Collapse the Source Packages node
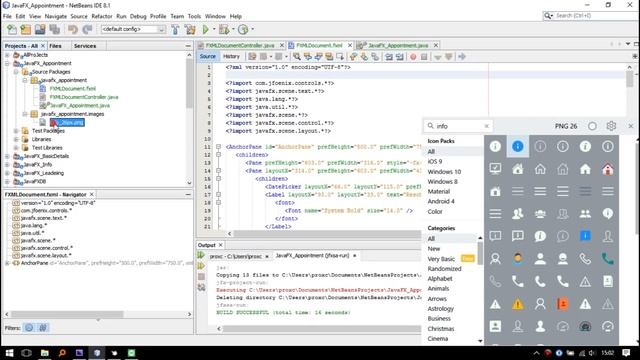The height and width of the screenshot is (360, 640). pos(16,72)
